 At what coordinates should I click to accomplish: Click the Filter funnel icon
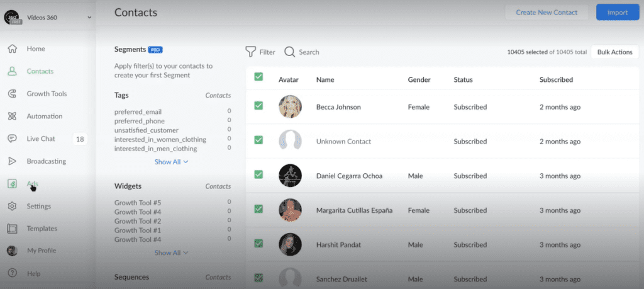250,52
